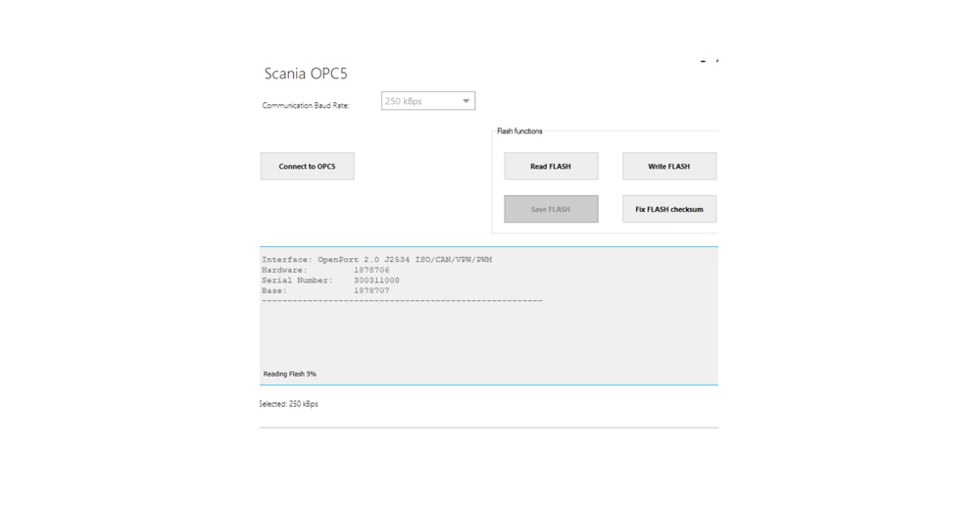The height and width of the screenshot is (513, 980).
Task: Click the Selected: 250 kBps status text
Action: pyautogui.click(x=289, y=404)
